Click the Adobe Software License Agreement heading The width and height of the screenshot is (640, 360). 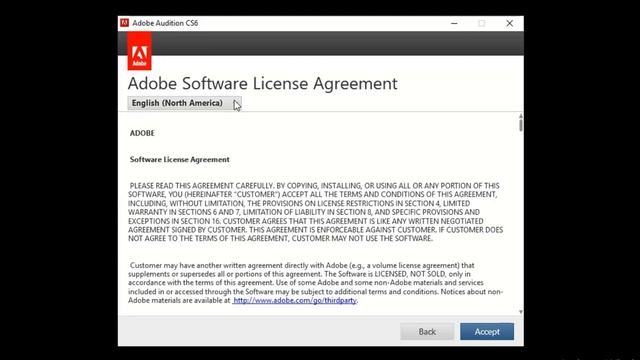click(262, 84)
